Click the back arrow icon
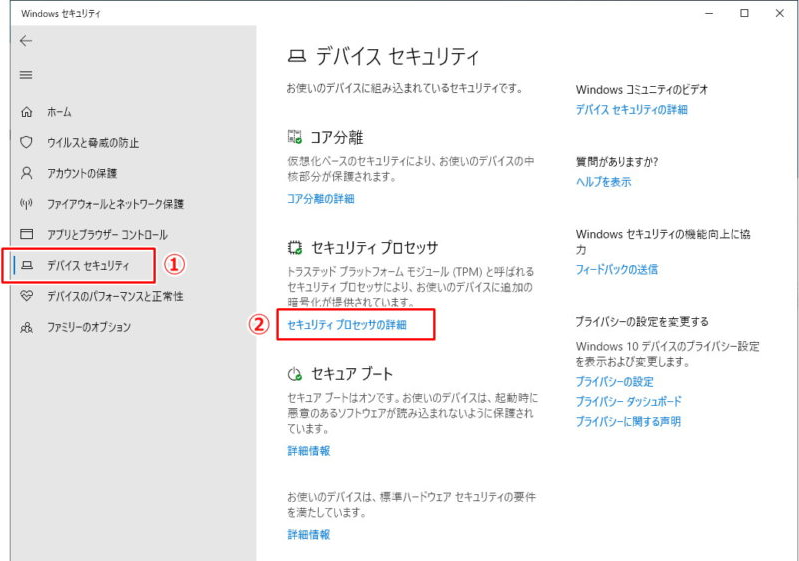Screen dimensions: 799x561 click(26, 41)
